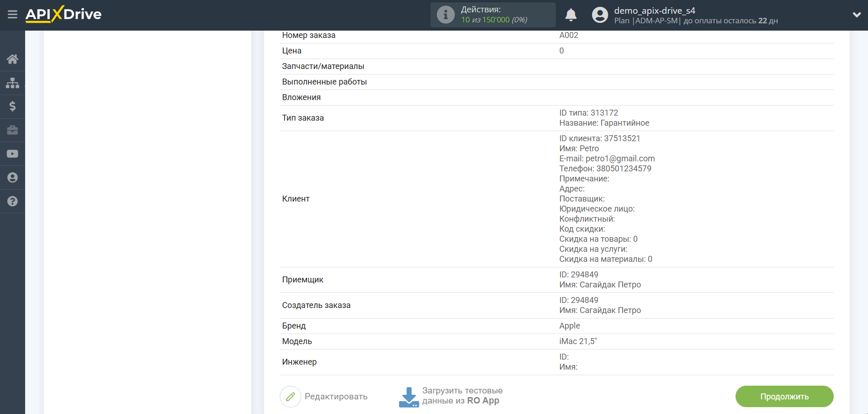Open video tutorials via the YouTube icon
868x414 pixels.
click(x=12, y=154)
